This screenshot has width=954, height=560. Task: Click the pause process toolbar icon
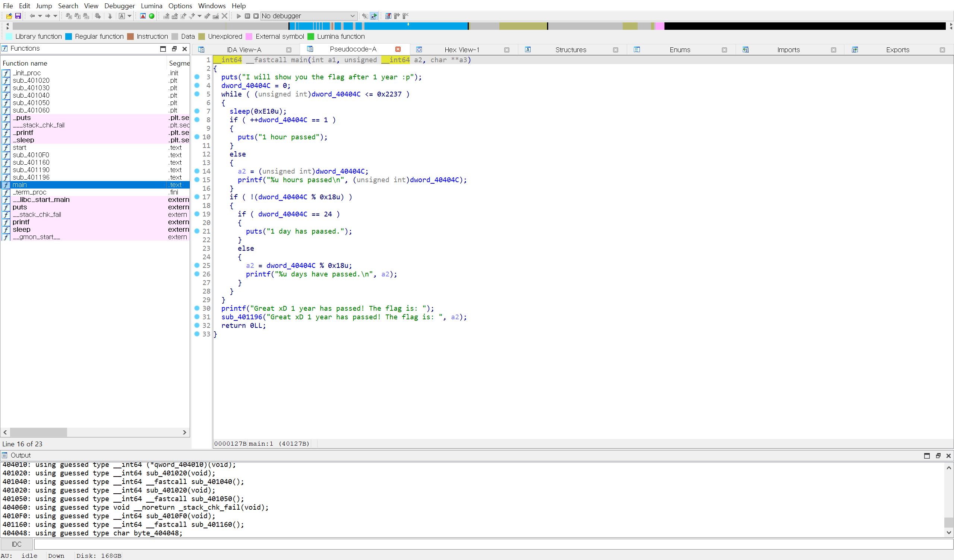(x=247, y=16)
